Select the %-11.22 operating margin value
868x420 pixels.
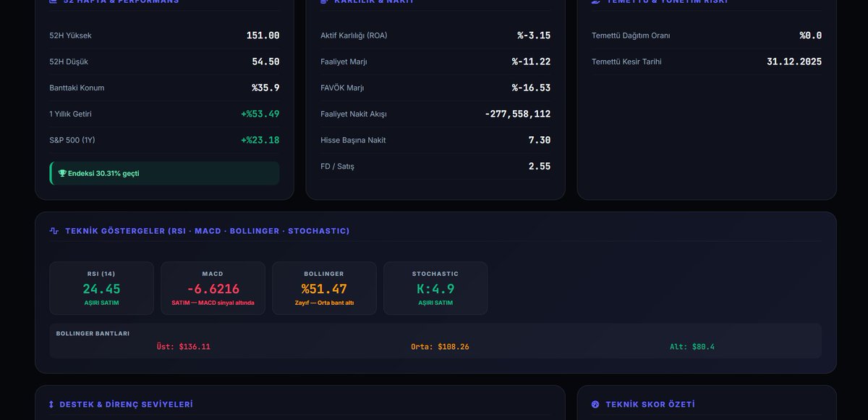(x=531, y=62)
